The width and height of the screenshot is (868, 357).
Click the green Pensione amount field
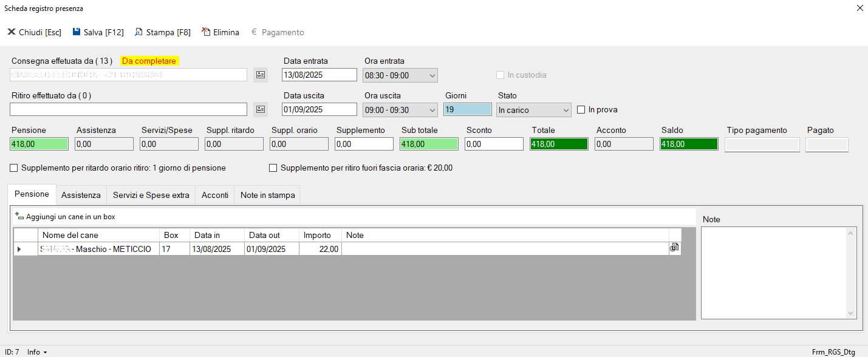(39, 144)
